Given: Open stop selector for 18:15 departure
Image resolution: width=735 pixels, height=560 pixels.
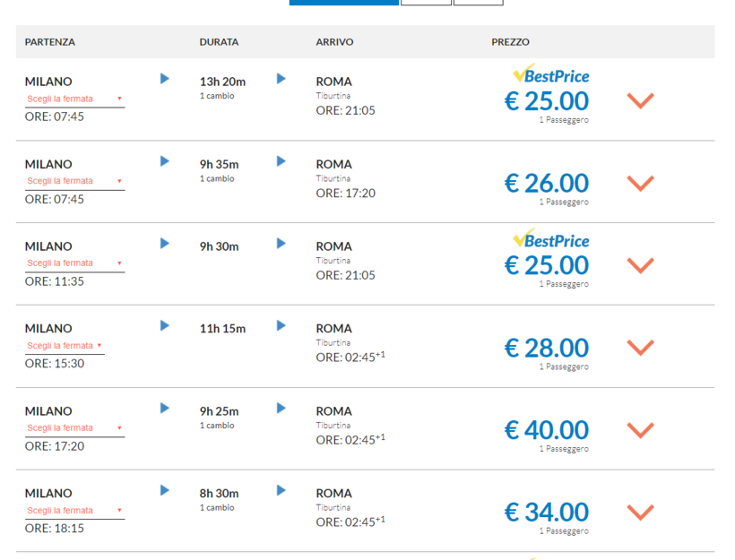Looking at the screenshot, I should click(74, 511).
